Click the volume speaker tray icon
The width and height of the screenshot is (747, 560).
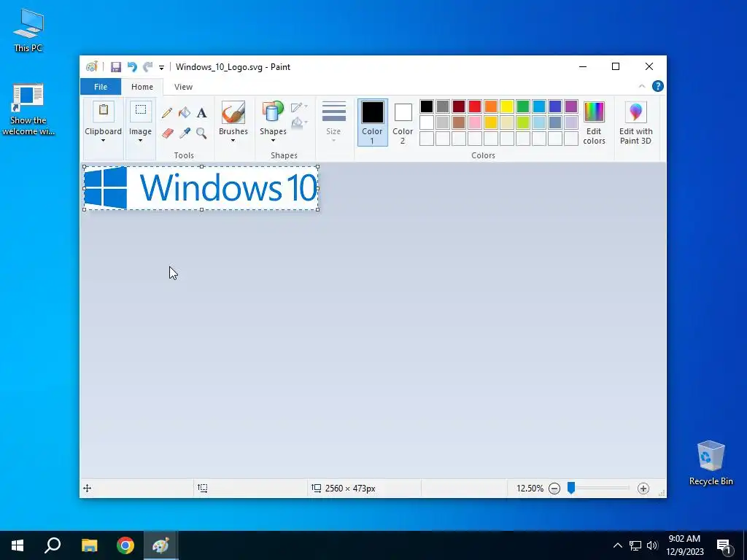[651, 545]
